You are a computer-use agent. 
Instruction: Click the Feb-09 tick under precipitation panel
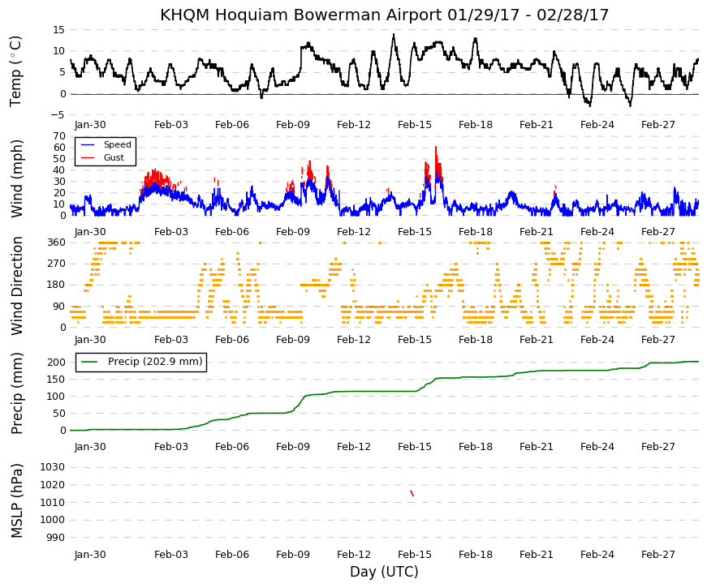tap(293, 447)
